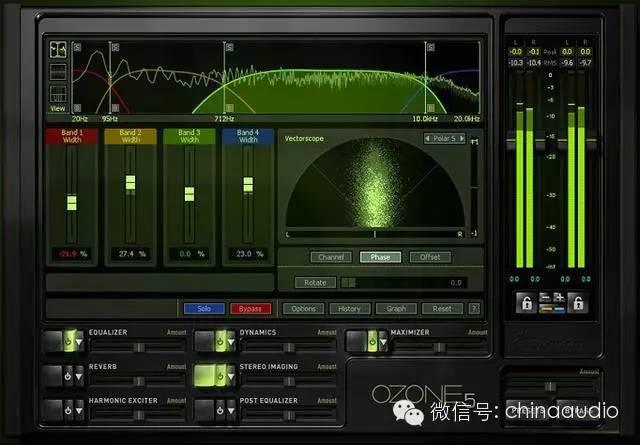
Task: Toggle the Equalizer module power button
Action: (x=68, y=341)
